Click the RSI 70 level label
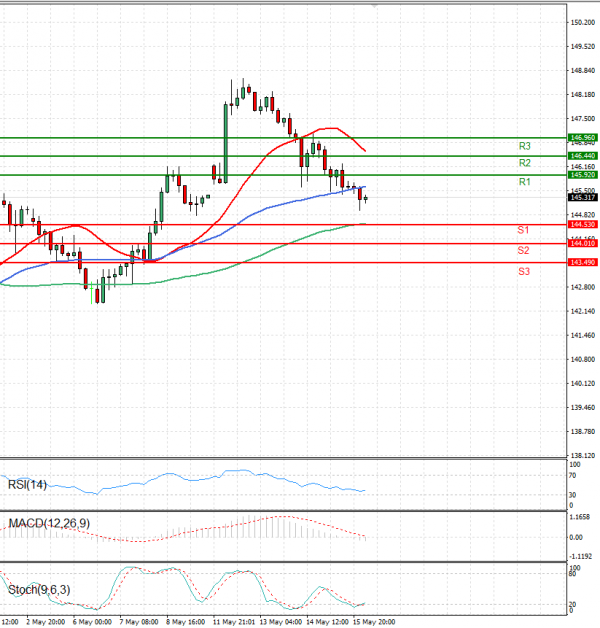600x628 pixels. [572, 475]
